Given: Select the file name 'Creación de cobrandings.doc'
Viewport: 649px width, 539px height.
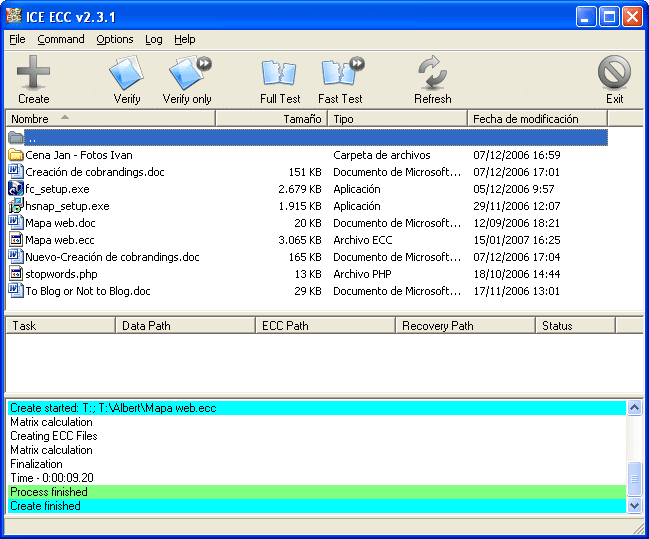Looking at the screenshot, I should 95,172.
